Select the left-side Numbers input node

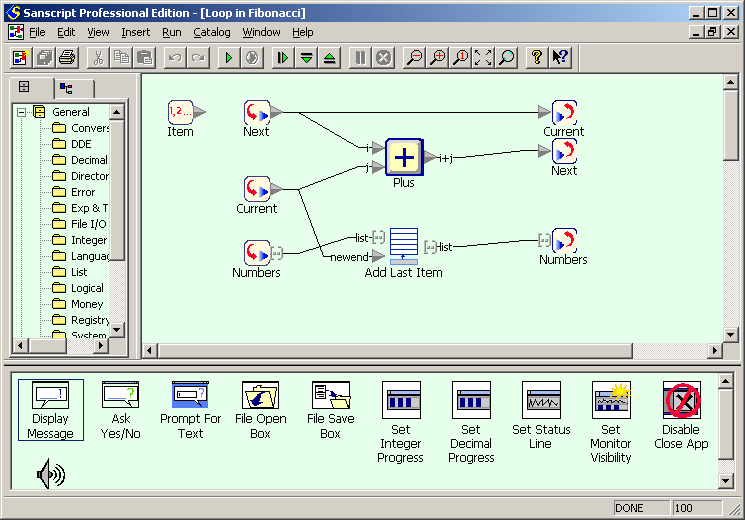pos(257,253)
